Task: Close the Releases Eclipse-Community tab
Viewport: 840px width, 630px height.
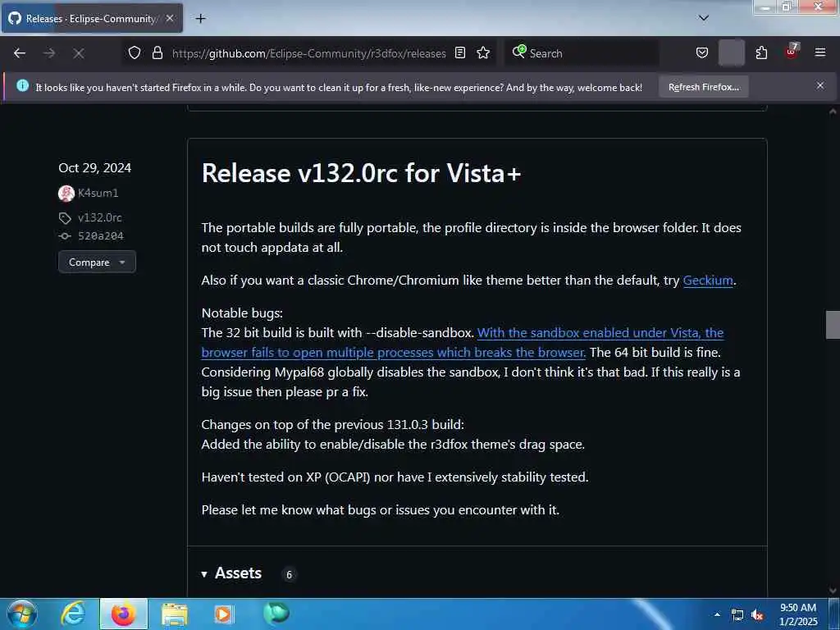Action: pos(170,18)
